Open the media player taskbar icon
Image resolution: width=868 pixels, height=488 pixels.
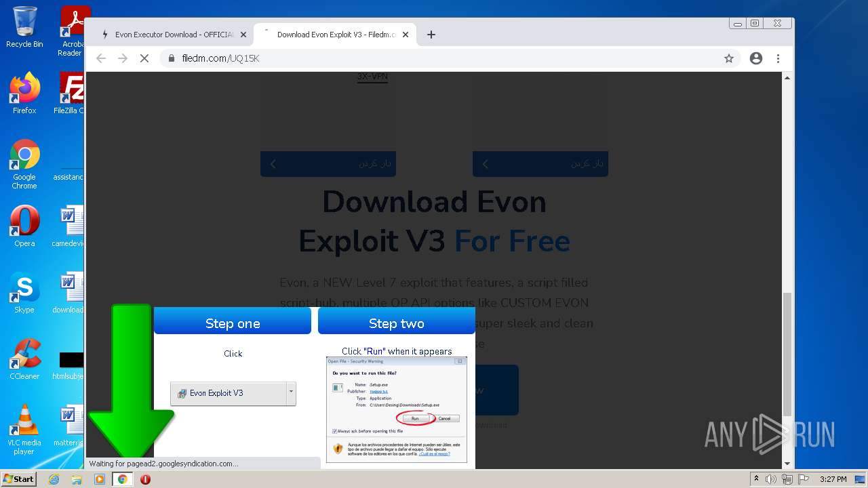point(99,479)
